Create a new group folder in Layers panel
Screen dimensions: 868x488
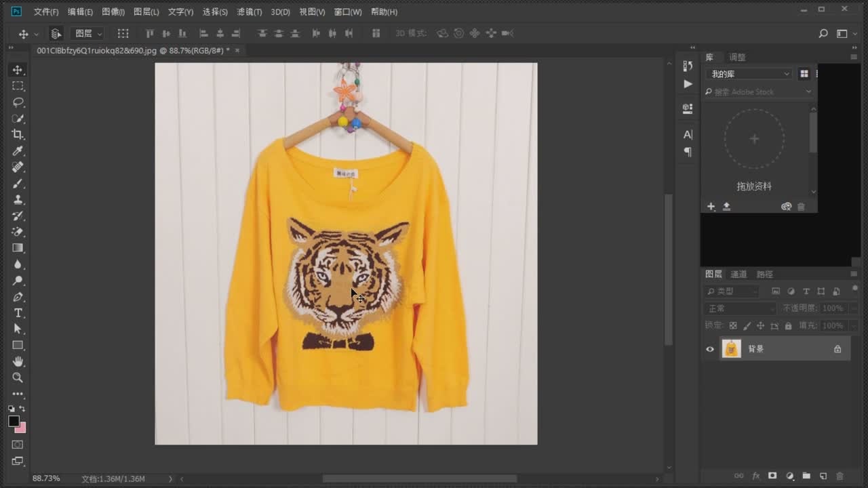pos(806,476)
